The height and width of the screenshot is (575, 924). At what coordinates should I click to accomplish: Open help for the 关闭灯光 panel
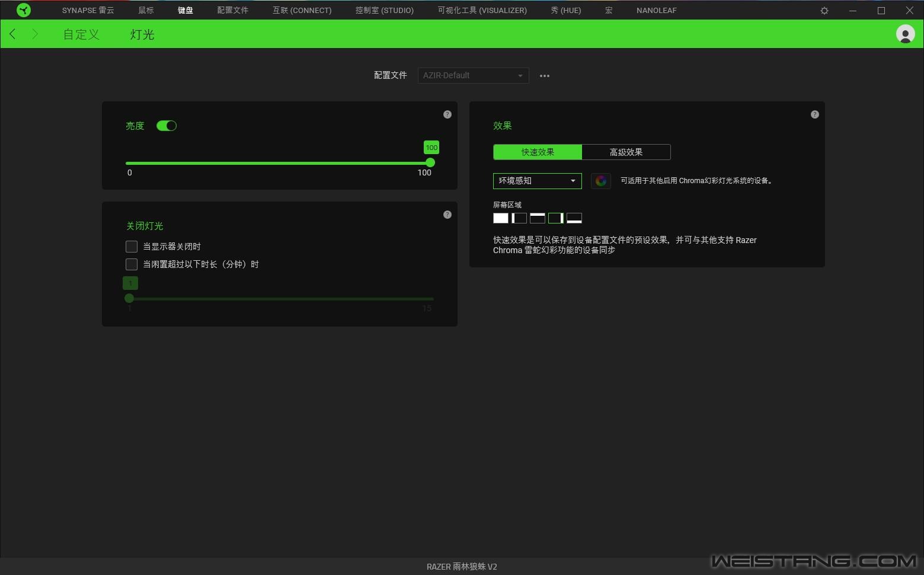click(x=447, y=215)
